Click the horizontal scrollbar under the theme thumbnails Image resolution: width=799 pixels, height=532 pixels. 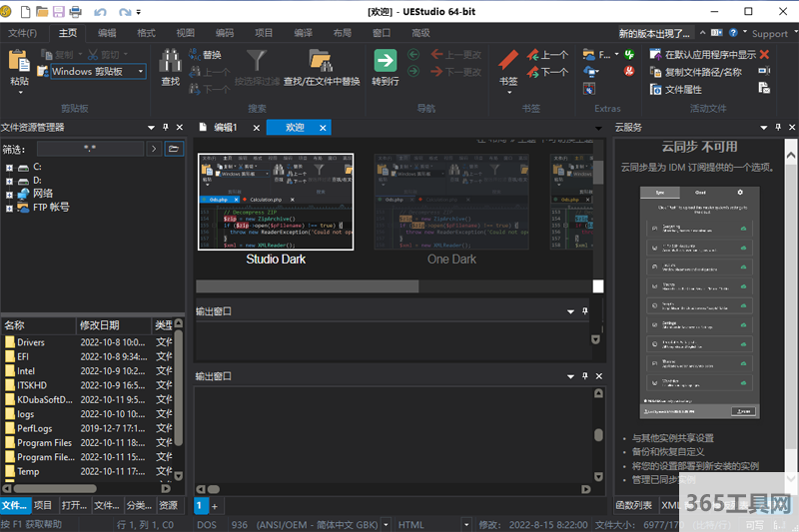(x=307, y=286)
